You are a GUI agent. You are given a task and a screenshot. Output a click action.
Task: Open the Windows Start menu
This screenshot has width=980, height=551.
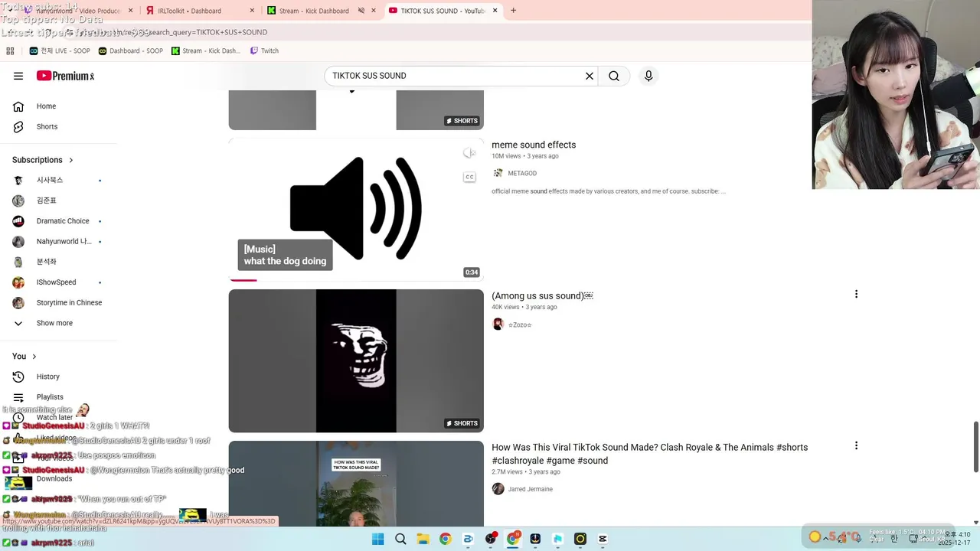click(x=378, y=539)
